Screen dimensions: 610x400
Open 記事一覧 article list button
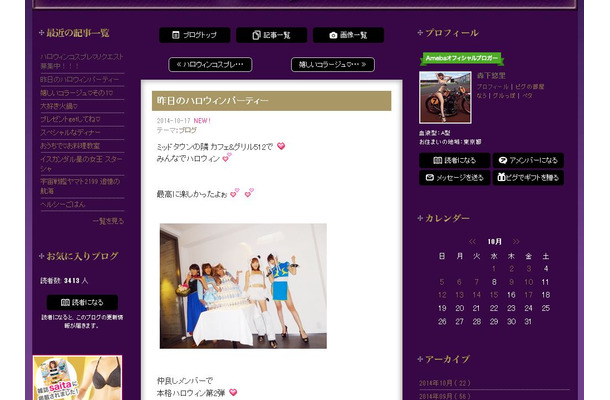tap(271, 35)
